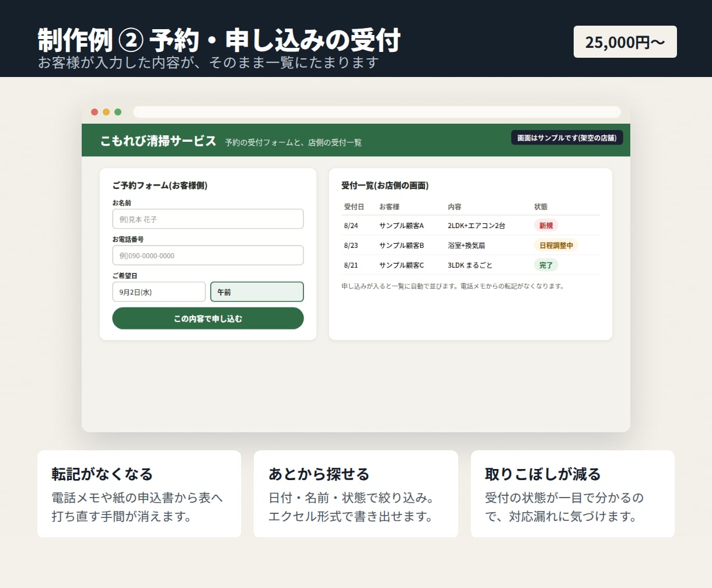Screen dimensions: 712x588
Task: Click the 転記がなくなる card heading
Action: click(102, 474)
